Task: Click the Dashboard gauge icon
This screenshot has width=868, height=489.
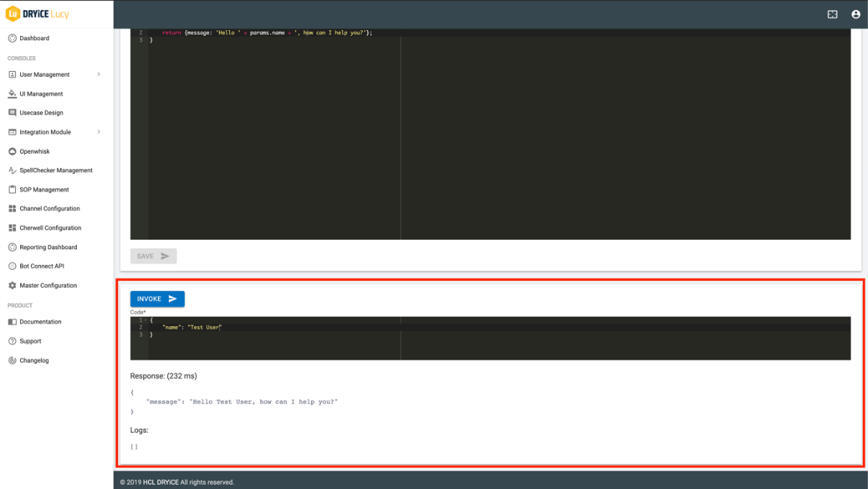Action: pyautogui.click(x=12, y=38)
